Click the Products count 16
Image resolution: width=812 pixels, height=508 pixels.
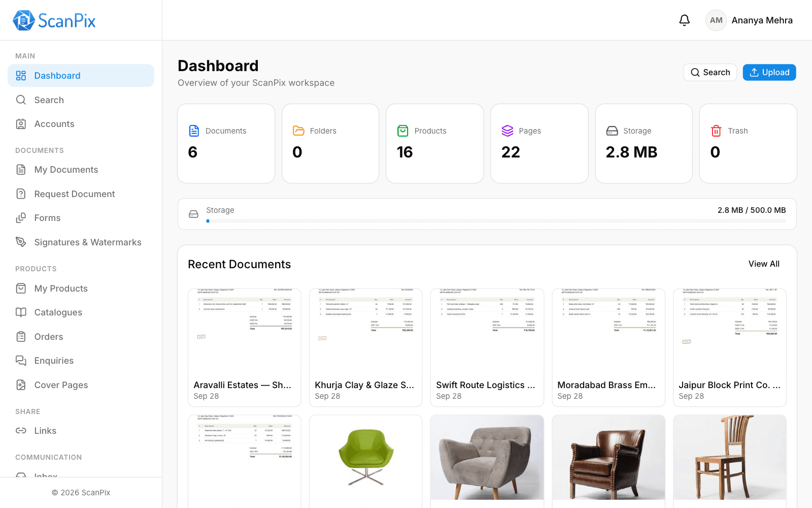[x=404, y=152]
